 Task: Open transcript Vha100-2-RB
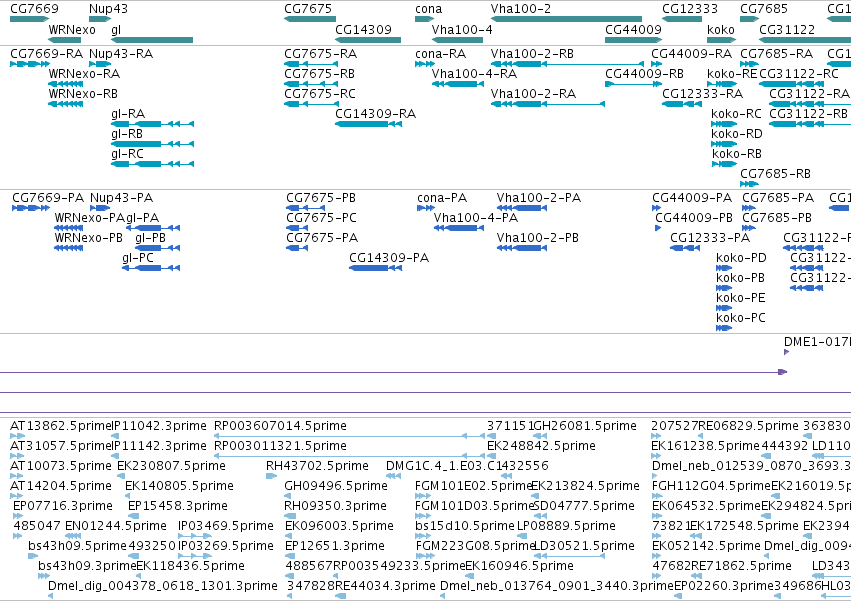[x=567, y=64]
